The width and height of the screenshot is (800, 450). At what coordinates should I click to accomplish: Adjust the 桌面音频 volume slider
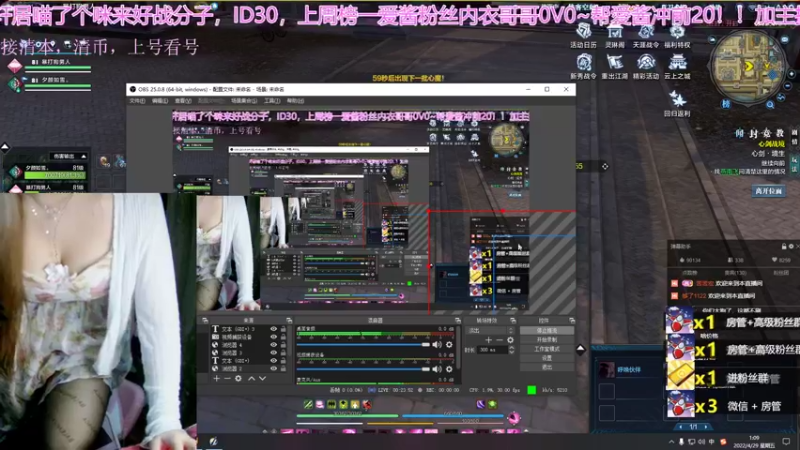[x=363, y=345]
